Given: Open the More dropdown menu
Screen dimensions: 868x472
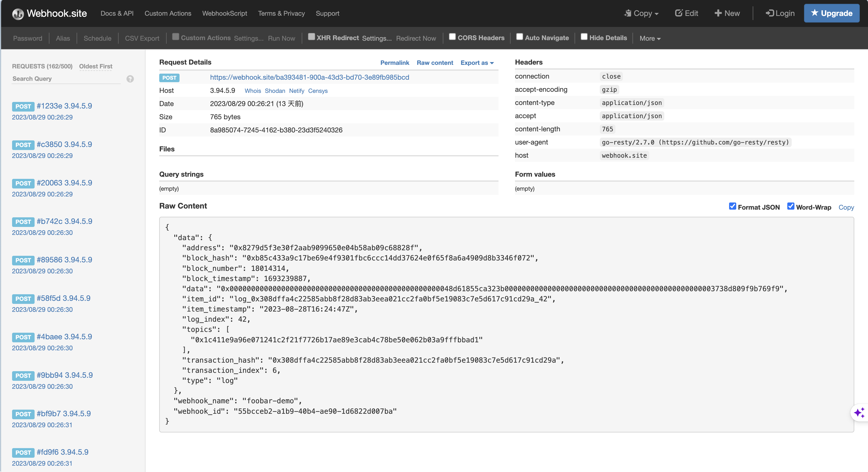Looking at the screenshot, I should point(650,38).
